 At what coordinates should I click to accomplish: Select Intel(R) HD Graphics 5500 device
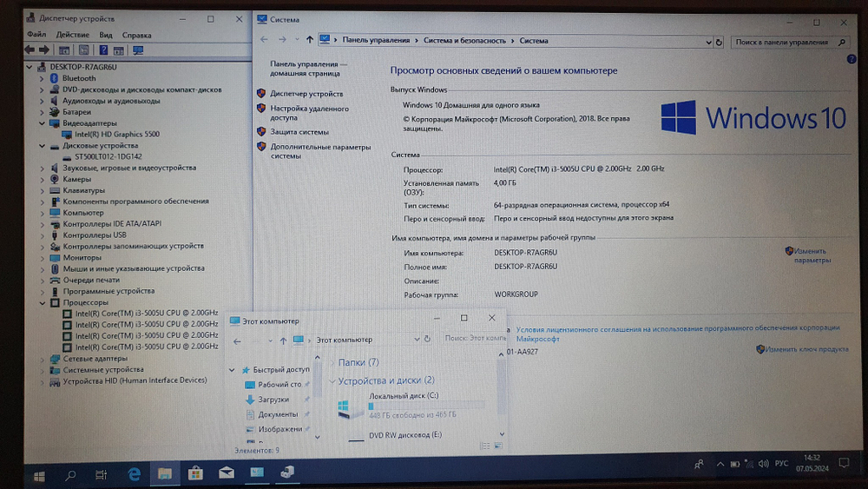click(117, 134)
